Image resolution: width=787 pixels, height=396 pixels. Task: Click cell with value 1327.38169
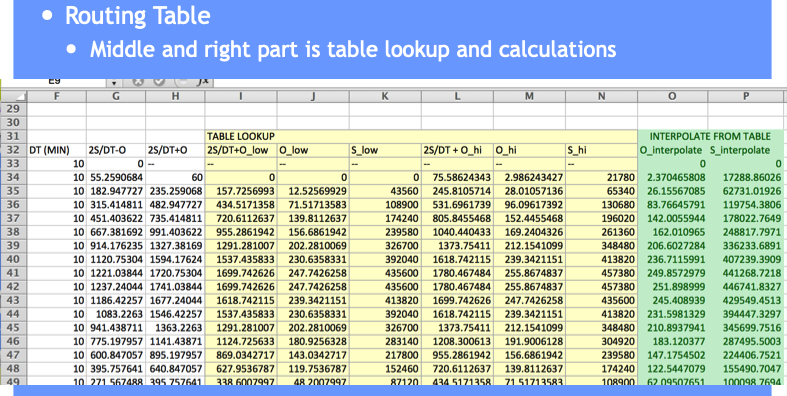pos(175,246)
